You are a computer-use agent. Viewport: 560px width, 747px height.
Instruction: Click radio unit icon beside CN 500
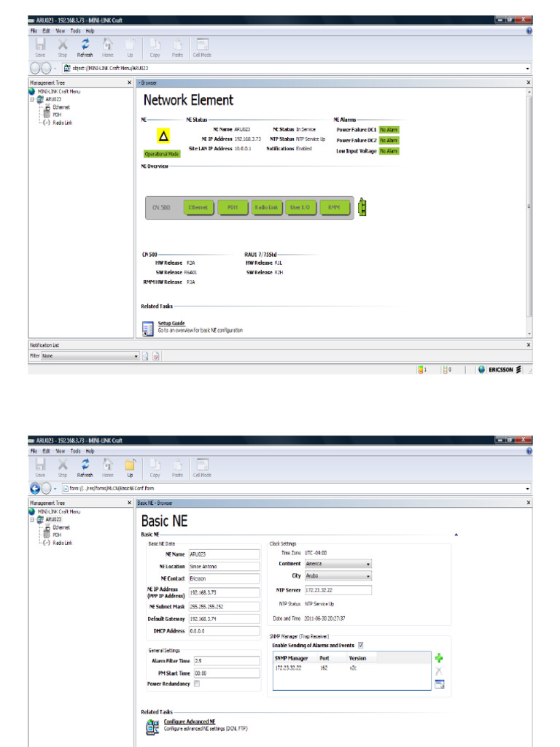362,206
